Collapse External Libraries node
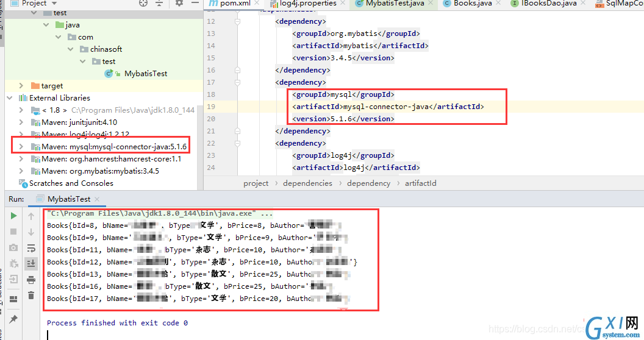The width and height of the screenshot is (644, 340). (9, 98)
